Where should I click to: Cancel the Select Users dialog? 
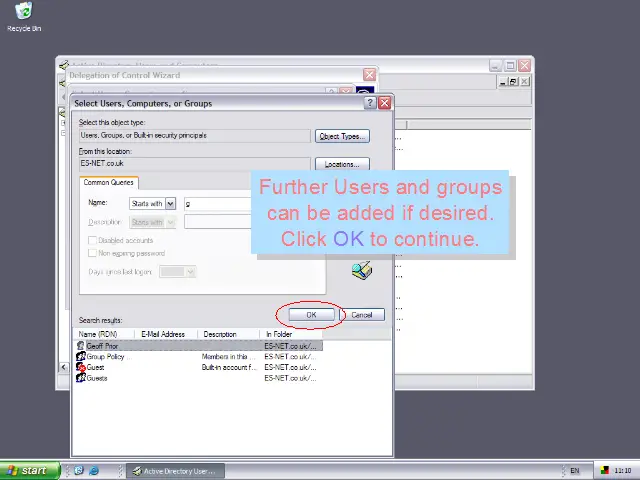tap(362, 315)
